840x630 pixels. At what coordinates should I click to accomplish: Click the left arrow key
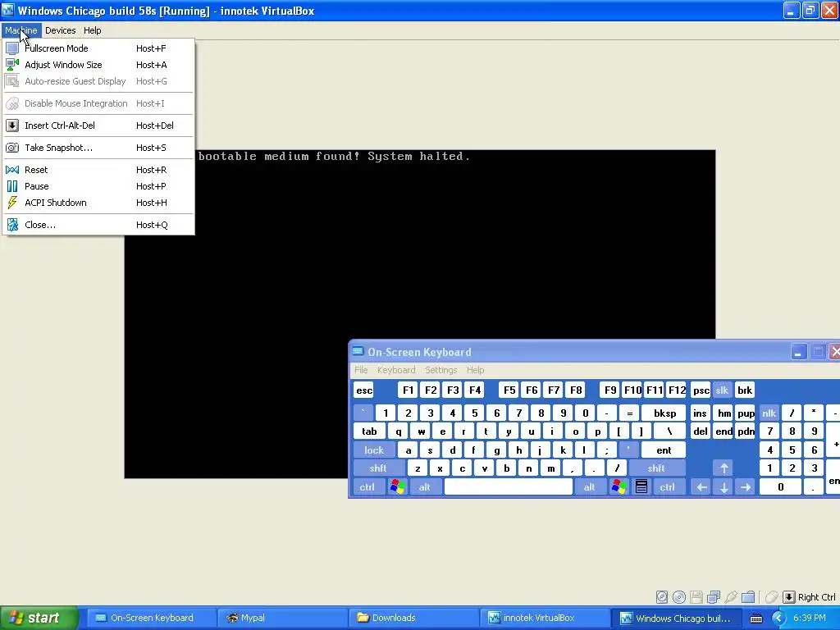pyautogui.click(x=701, y=487)
